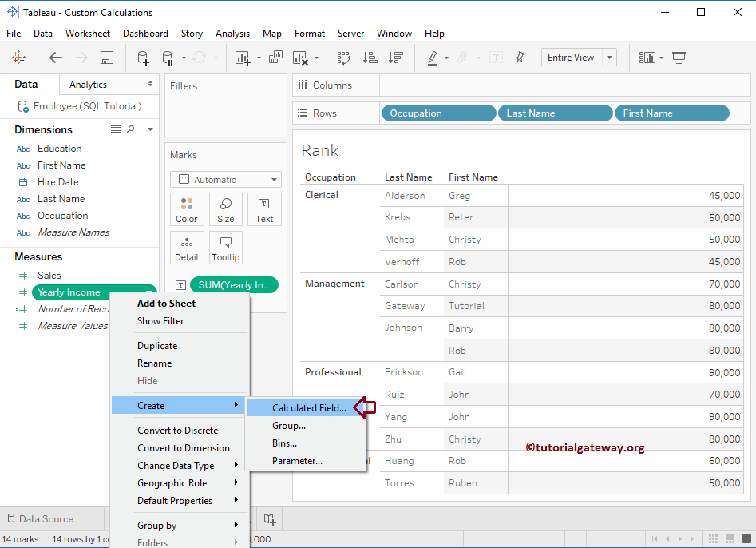Open the Analysis menu
The width and height of the screenshot is (756, 548).
[232, 33]
